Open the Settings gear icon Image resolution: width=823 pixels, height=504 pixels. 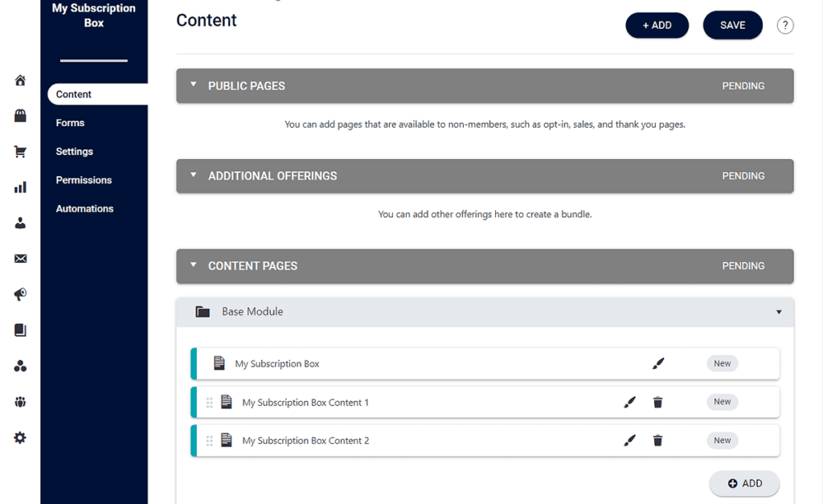pos(20,437)
